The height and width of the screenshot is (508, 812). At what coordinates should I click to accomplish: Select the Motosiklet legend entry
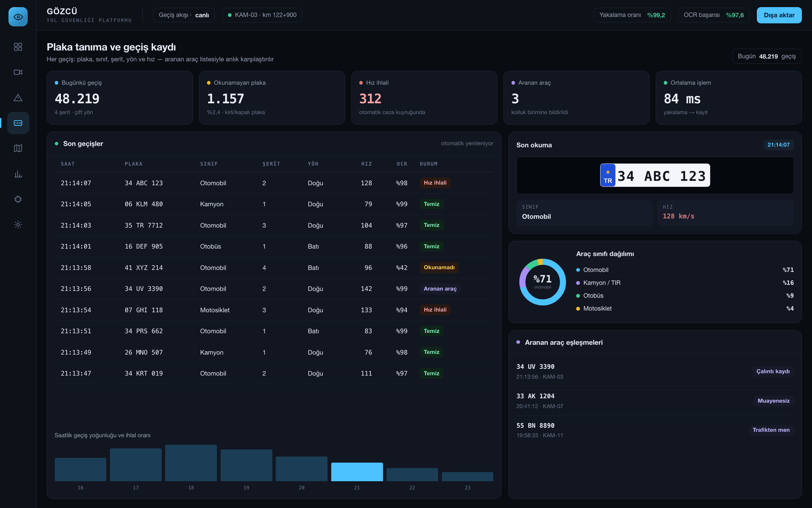[x=685, y=309]
